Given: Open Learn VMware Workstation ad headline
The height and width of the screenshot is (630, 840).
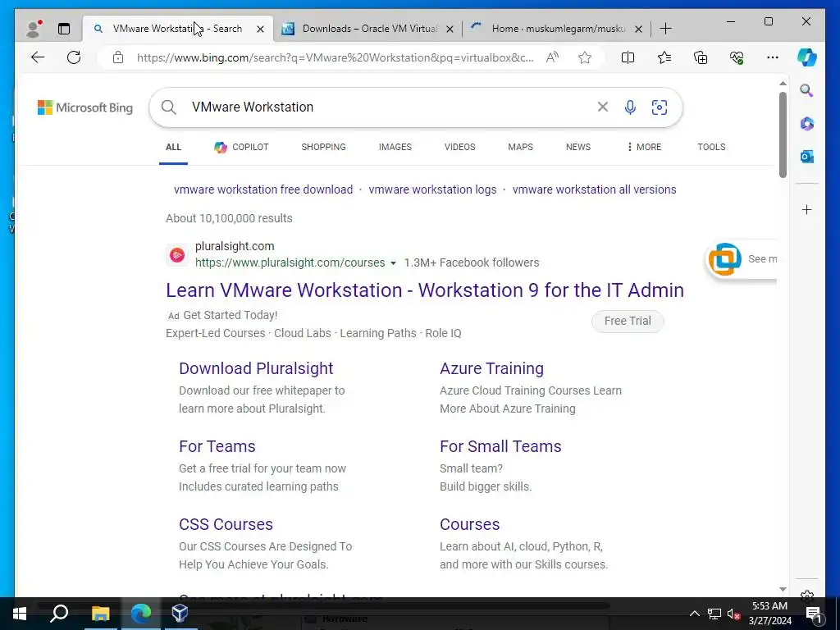Looking at the screenshot, I should 425,290.
